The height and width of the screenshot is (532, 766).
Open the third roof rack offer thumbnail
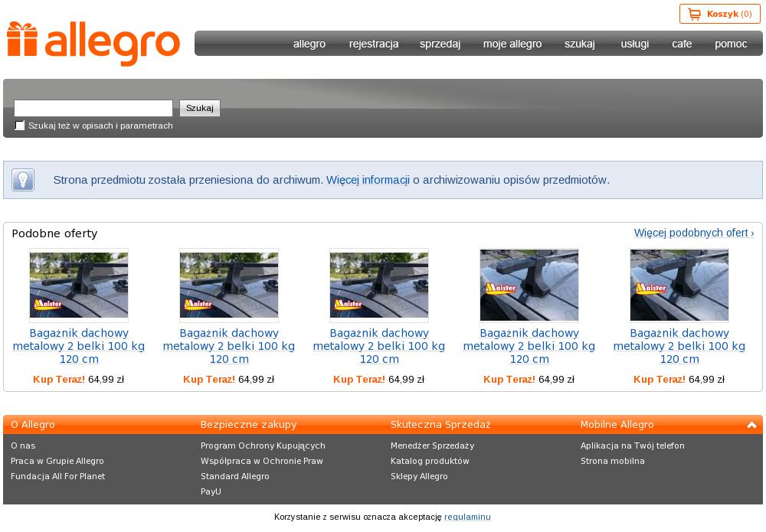coord(379,285)
